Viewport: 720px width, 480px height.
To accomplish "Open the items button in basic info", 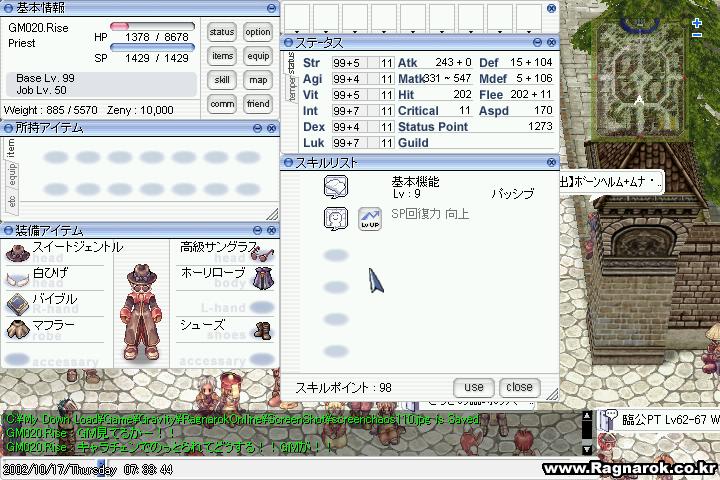I will coord(222,56).
